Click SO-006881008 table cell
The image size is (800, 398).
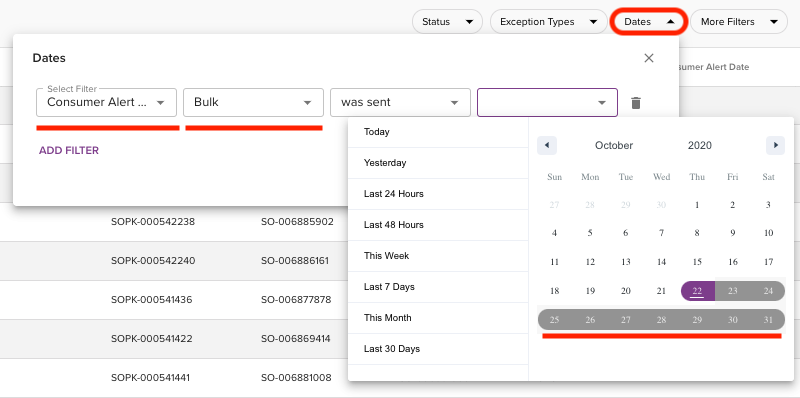296,378
